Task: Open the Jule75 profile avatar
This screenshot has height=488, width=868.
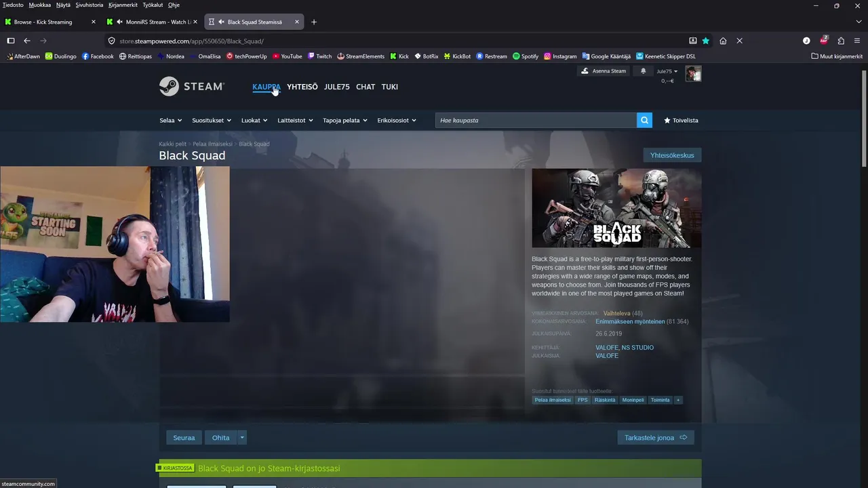Action: pyautogui.click(x=693, y=73)
